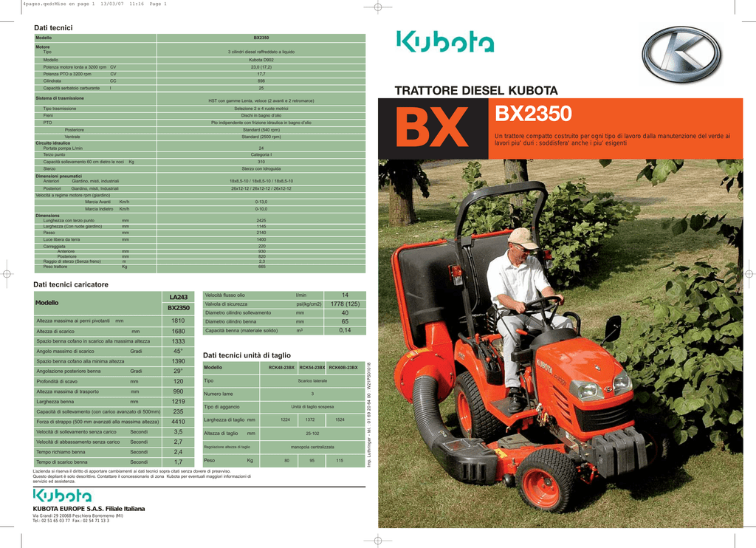
Task: Select the tagline starting 'Un trattore compatto costruito'
Action: click(612, 140)
